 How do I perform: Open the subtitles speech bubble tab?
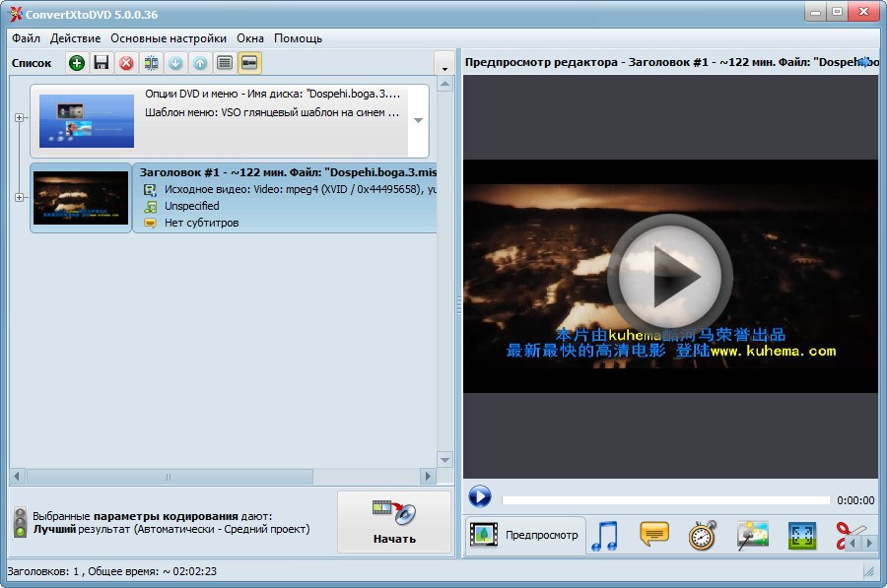[x=654, y=535]
